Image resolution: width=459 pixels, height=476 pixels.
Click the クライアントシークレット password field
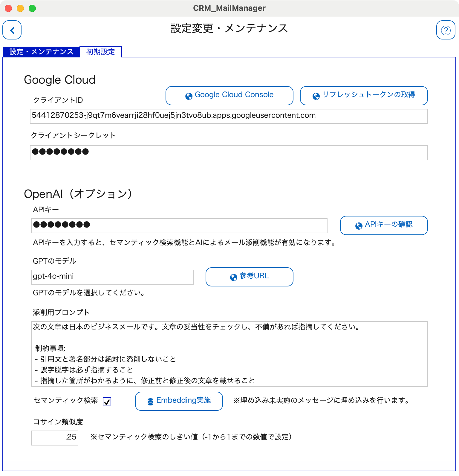(229, 153)
